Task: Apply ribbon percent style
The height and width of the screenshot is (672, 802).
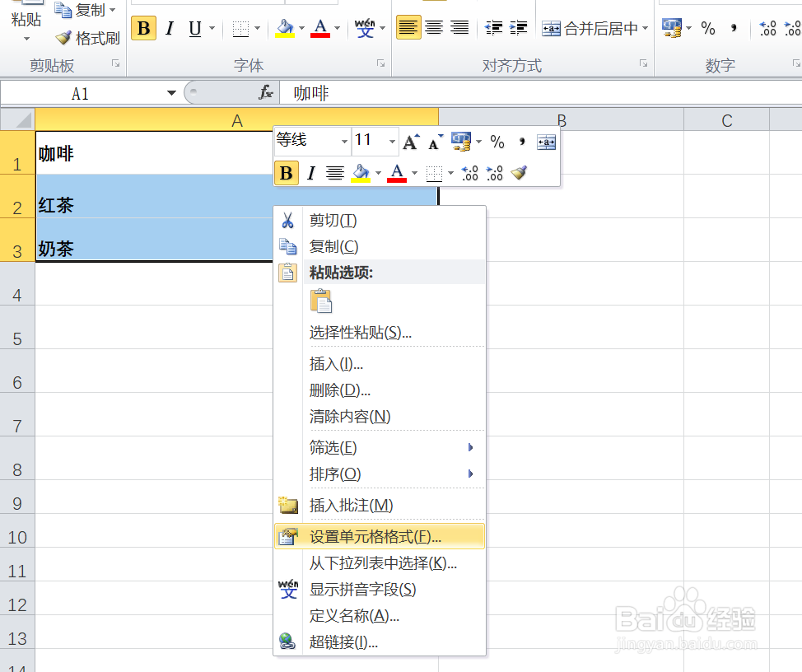Action: (x=708, y=28)
